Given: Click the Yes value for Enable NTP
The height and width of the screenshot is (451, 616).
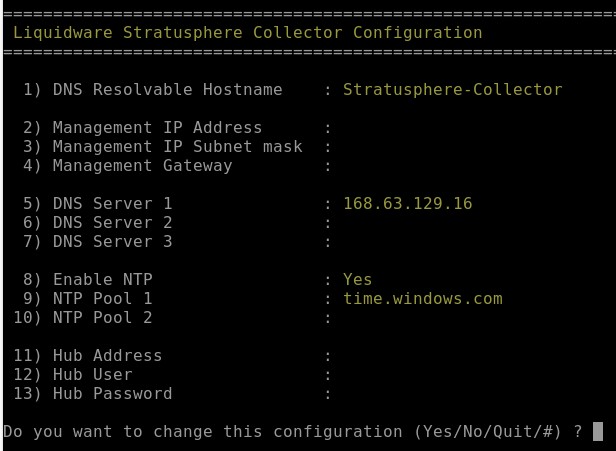Looking at the screenshot, I should pyautogui.click(x=358, y=280).
